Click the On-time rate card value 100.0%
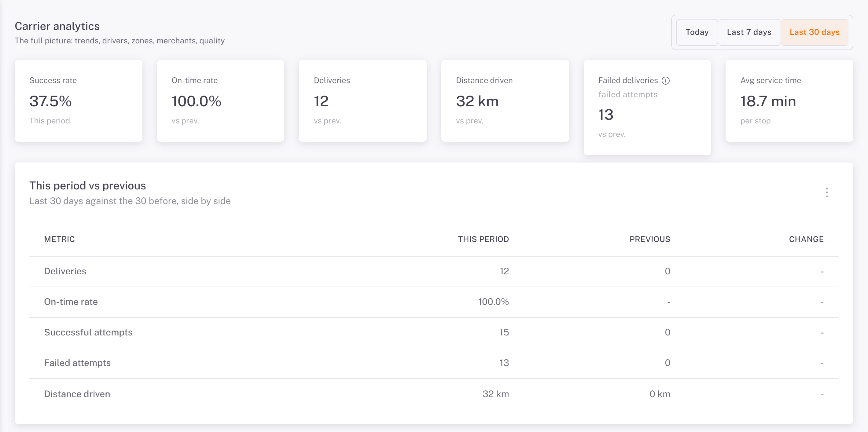 [x=197, y=101]
